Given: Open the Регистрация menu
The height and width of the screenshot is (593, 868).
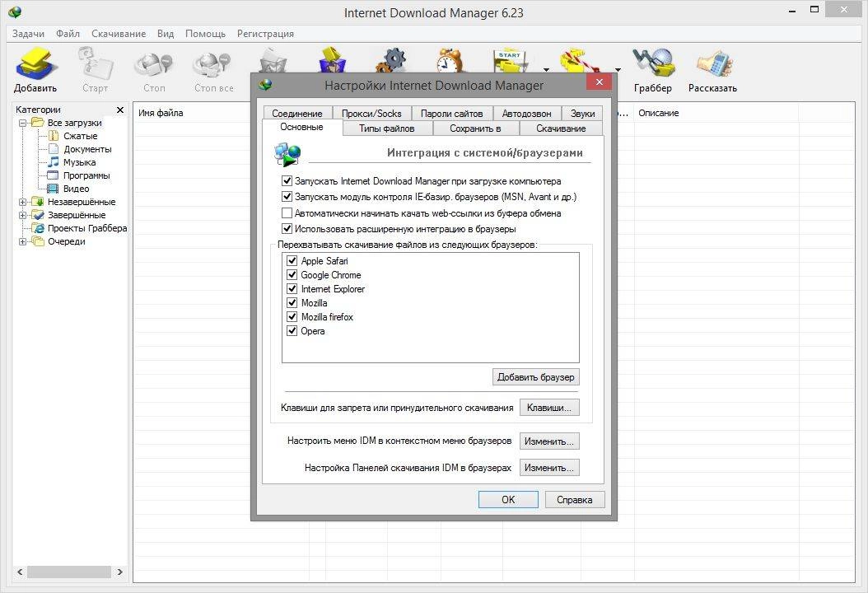Looking at the screenshot, I should (x=265, y=34).
